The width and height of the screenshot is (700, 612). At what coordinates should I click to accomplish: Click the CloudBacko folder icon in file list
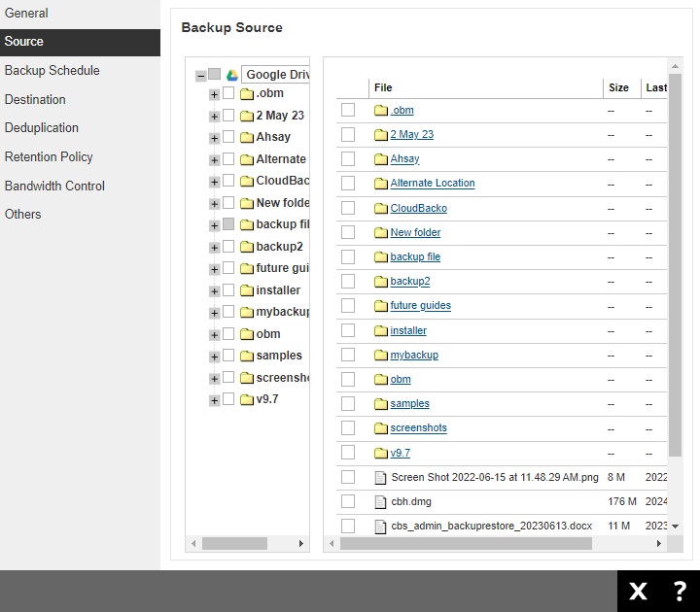pos(381,208)
